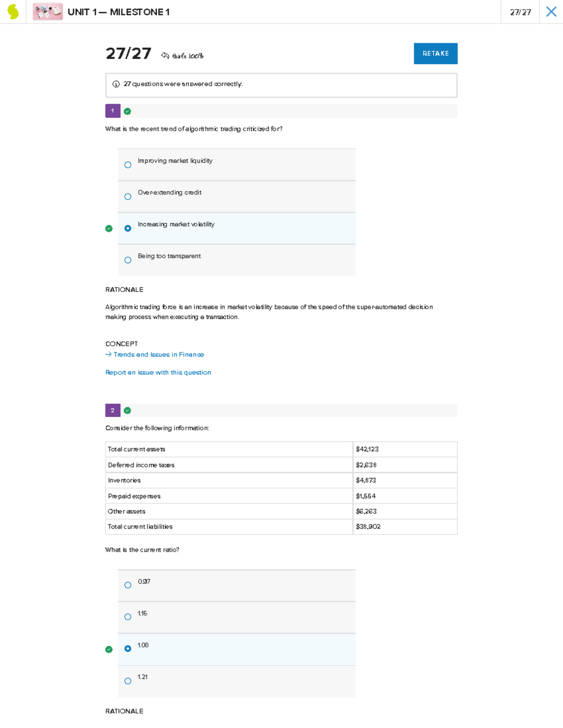The width and height of the screenshot is (563, 728).
Task: Click green correct-answer check beside market volatility
Action: [x=109, y=229]
